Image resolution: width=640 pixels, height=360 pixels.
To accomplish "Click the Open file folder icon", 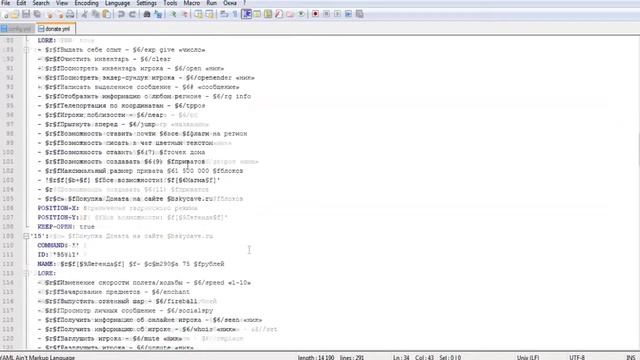I will click(x=15, y=14).
